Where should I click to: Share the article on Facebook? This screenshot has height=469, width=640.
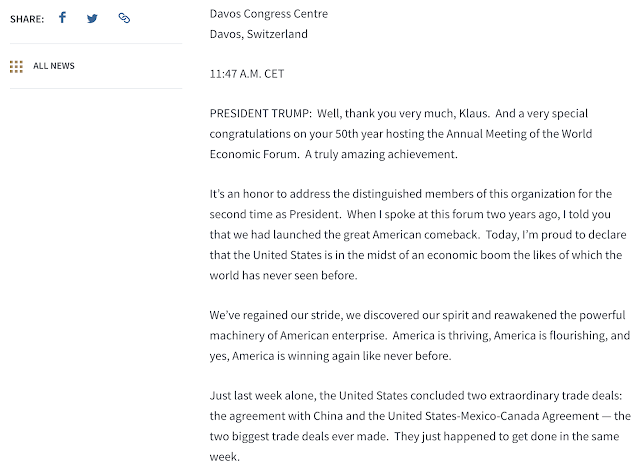click(x=62, y=18)
